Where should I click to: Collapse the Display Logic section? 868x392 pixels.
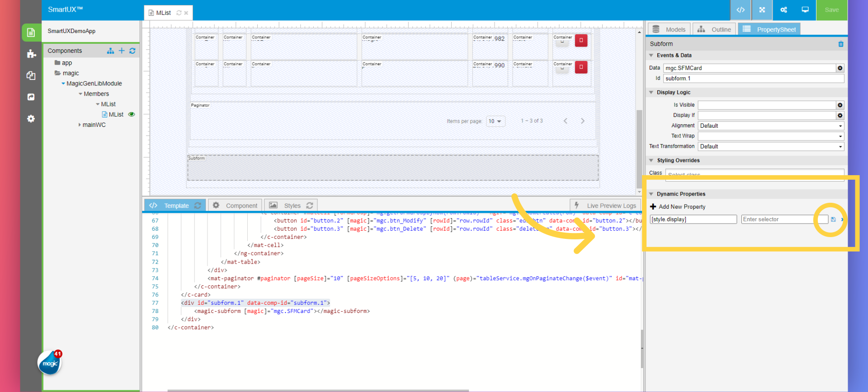[x=651, y=93]
